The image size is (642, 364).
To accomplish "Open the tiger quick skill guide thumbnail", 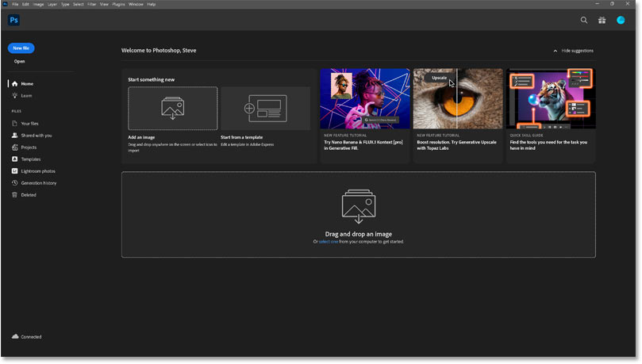I will coord(551,98).
